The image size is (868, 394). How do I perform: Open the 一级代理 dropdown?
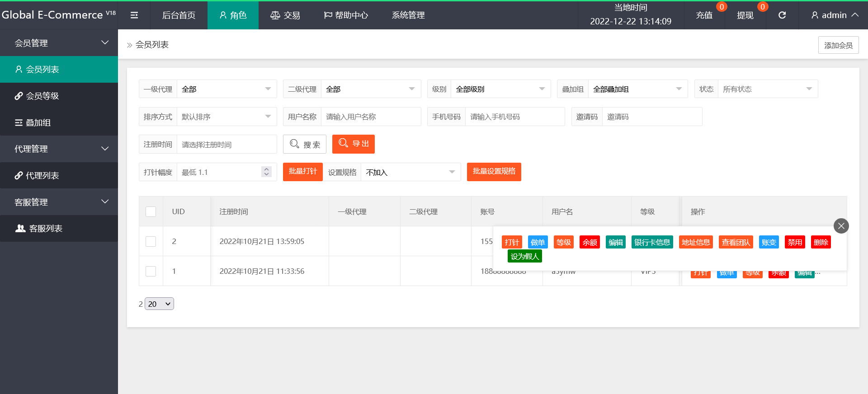coord(226,89)
